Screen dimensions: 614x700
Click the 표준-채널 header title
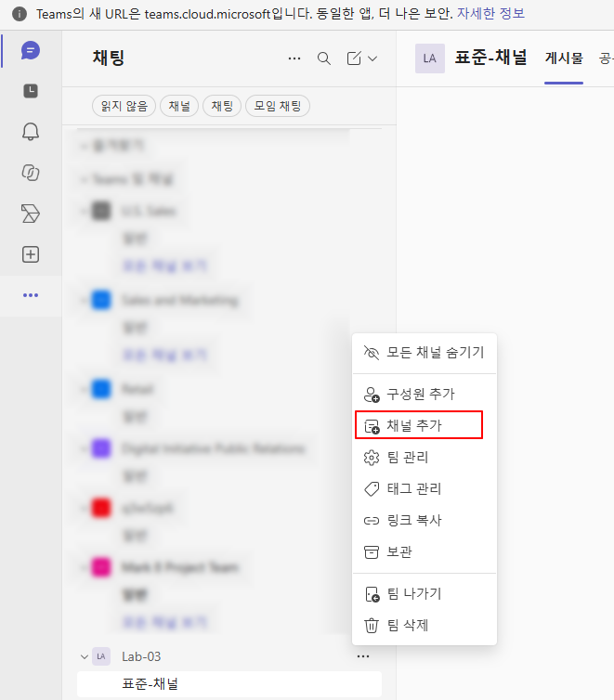click(490, 58)
